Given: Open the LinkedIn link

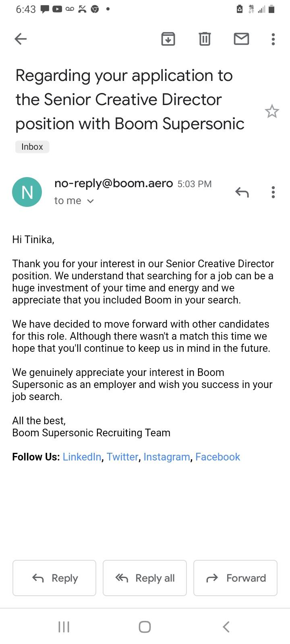Looking at the screenshot, I should click(x=82, y=457).
